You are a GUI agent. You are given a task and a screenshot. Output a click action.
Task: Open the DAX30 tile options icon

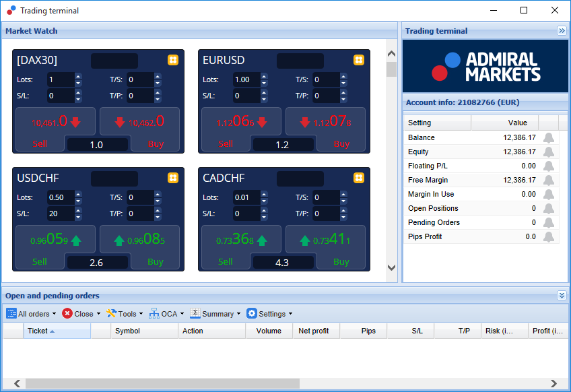click(173, 60)
